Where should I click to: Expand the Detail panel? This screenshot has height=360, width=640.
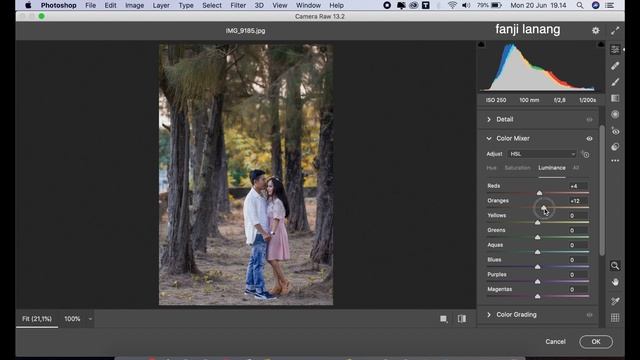(x=489, y=120)
